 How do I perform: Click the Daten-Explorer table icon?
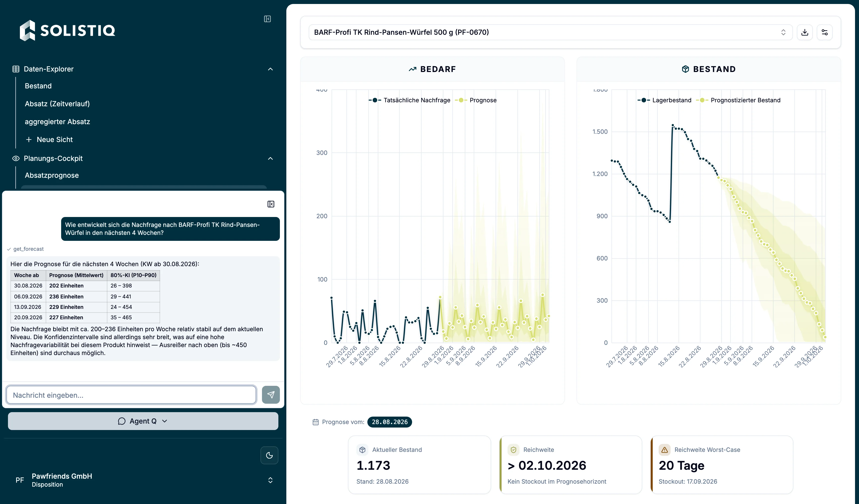point(16,69)
